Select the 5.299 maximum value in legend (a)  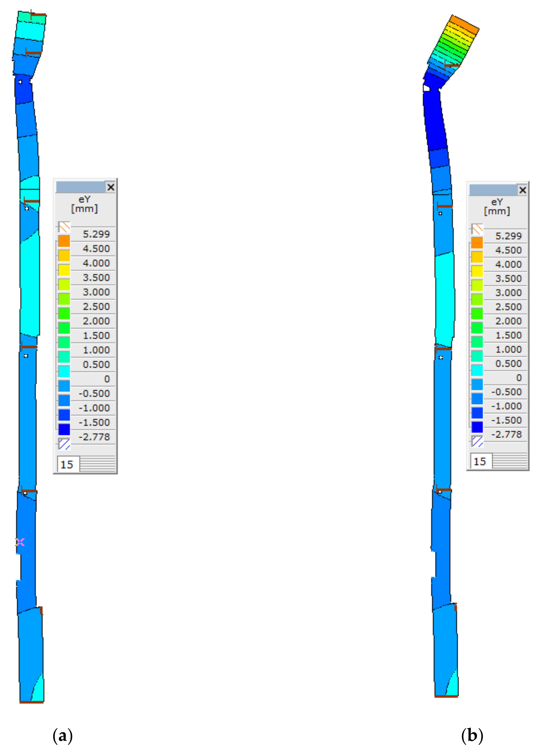[x=96, y=234]
